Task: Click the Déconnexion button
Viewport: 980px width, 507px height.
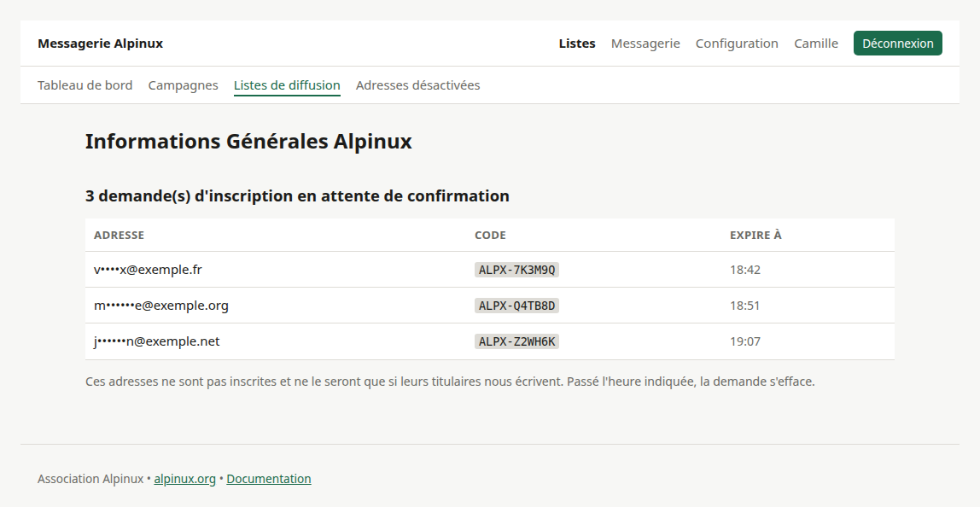Action: coord(897,44)
